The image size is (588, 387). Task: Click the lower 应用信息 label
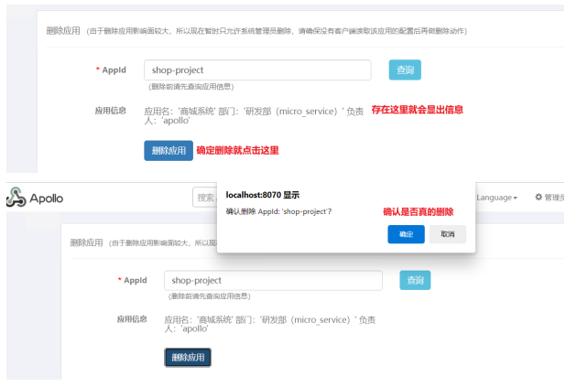(132, 319)
